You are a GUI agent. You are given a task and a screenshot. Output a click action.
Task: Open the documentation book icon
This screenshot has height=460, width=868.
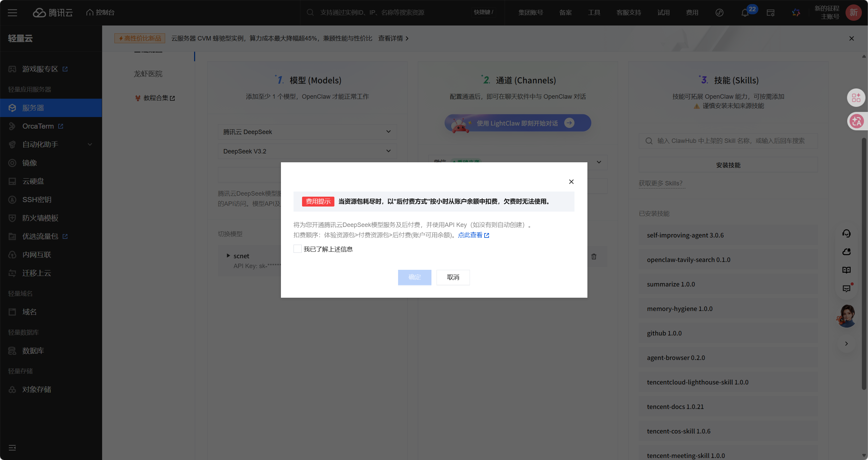pos(846,270)
